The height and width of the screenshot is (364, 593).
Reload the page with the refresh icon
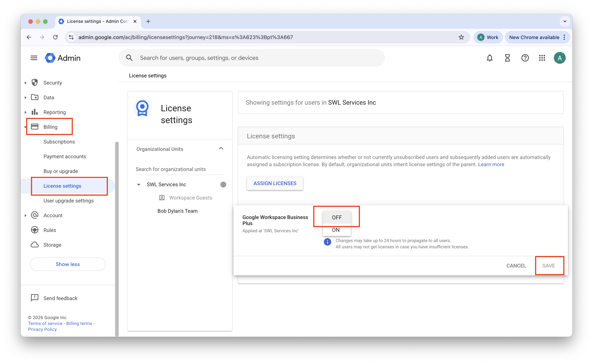[56, 37]
